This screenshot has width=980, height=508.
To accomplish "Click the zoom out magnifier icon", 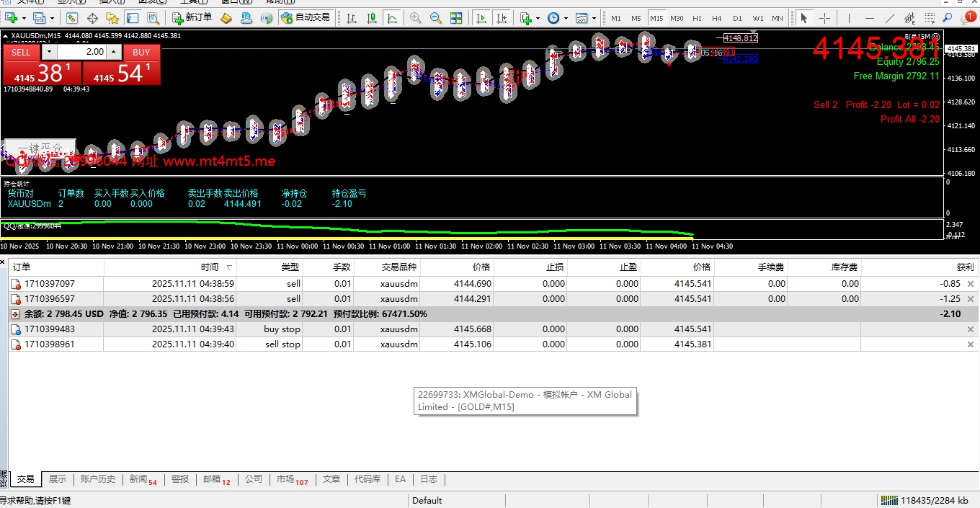I will tap(435, 18).
